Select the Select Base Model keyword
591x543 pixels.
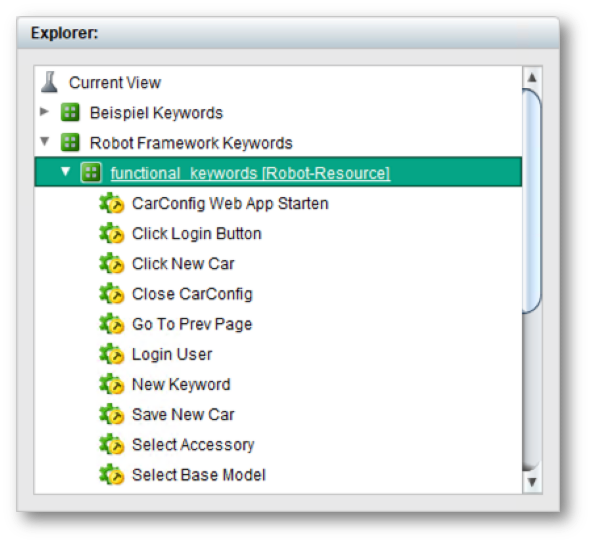click(199, 475)
